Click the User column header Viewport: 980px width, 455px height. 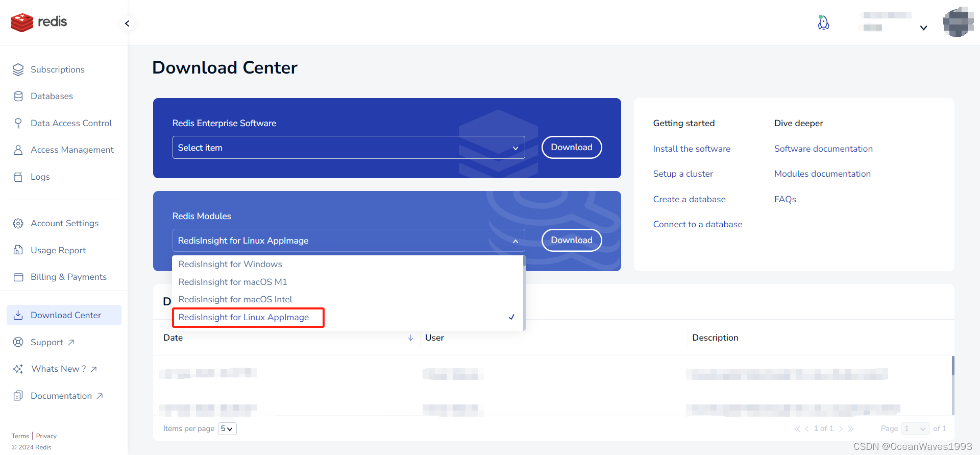[x=434, y=338]
